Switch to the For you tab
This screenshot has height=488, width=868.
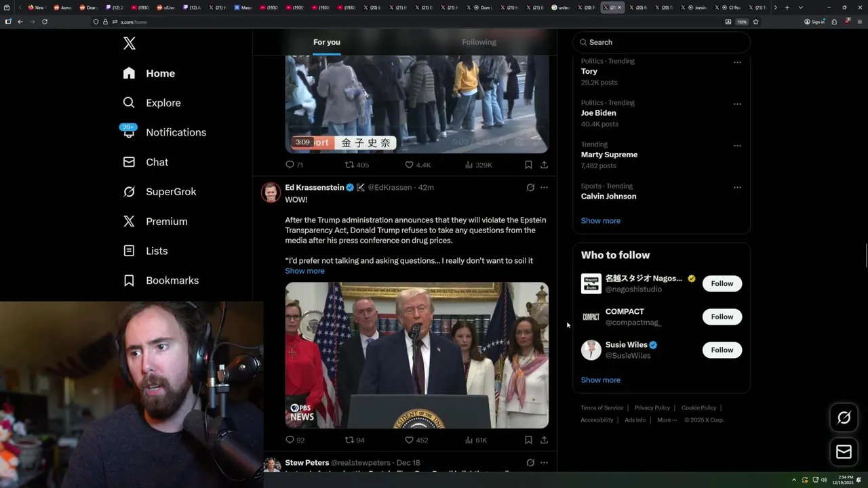coord(327,42)
